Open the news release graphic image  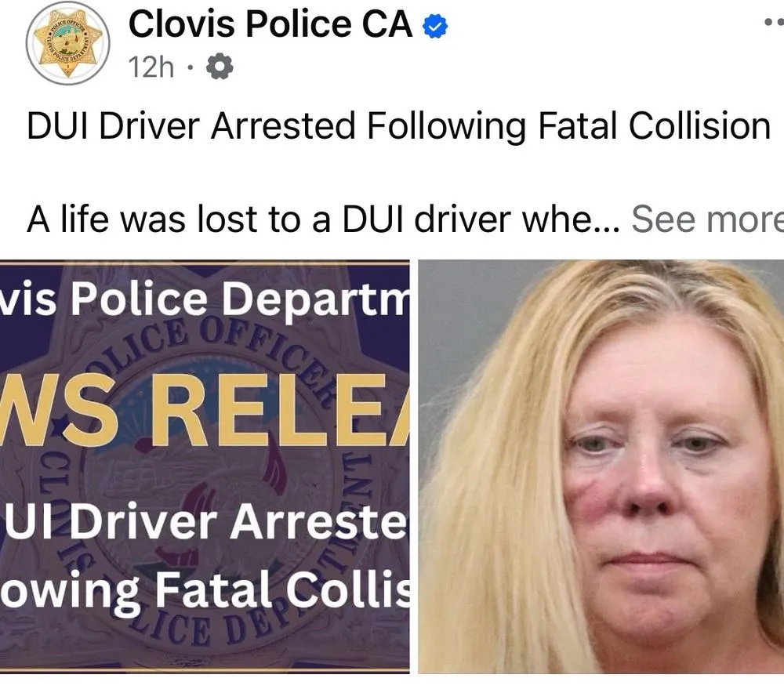[205, 466]
